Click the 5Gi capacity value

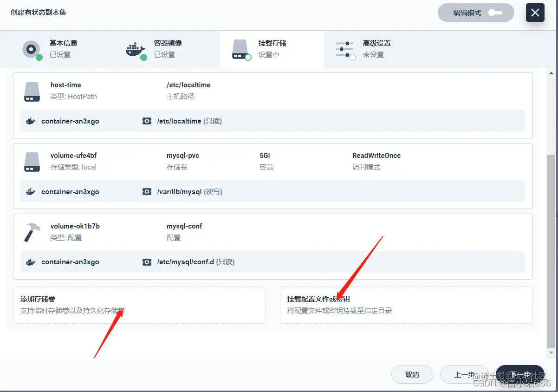[265, 156]
